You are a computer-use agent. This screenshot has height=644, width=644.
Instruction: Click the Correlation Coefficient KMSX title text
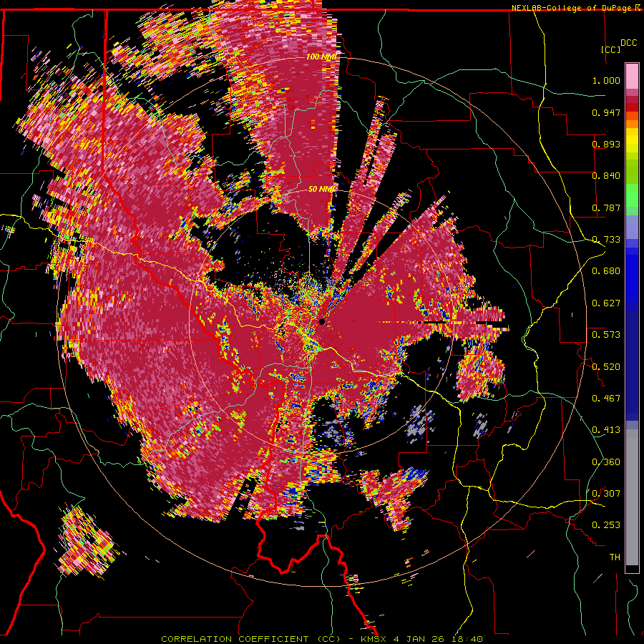[x=321, y=639]
